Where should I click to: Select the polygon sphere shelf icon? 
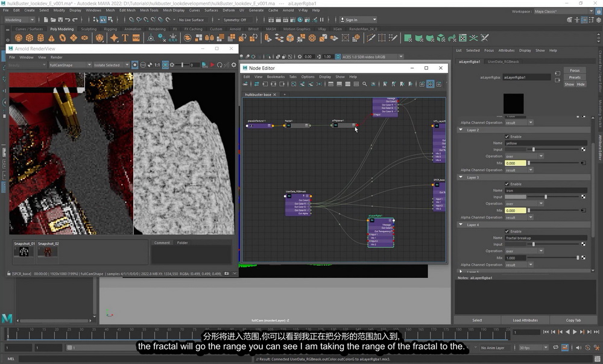pos(19,38)
